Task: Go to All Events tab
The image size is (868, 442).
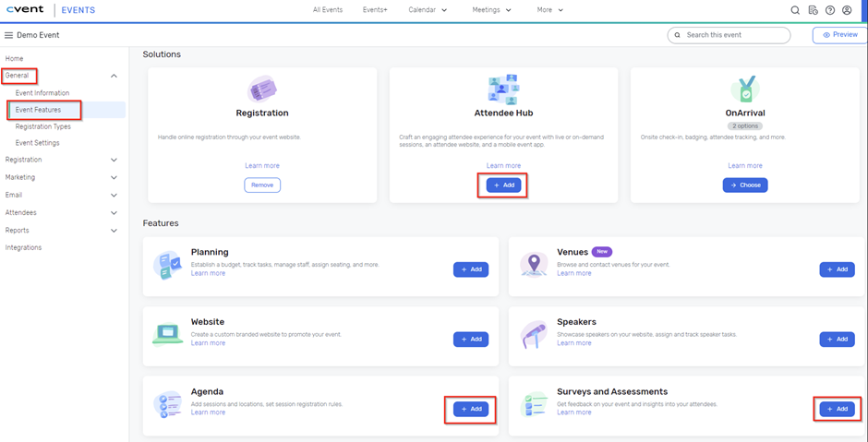Action: 328,10
